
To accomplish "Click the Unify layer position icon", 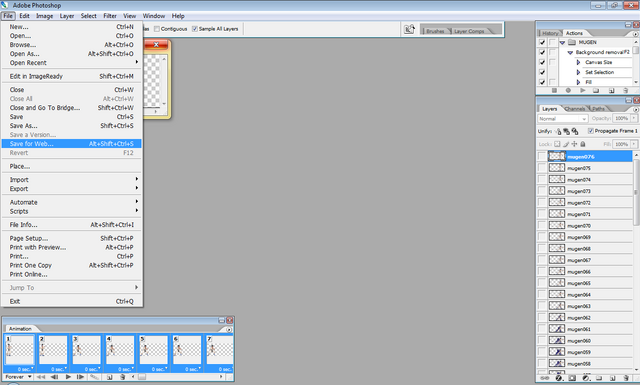I will click(558, 131).
